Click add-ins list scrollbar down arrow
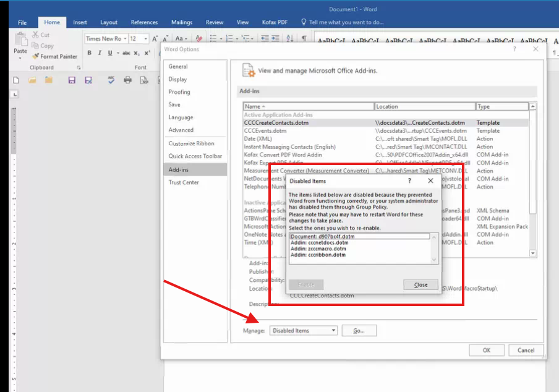Screen dimensions: 559x392 coord(532,253)
